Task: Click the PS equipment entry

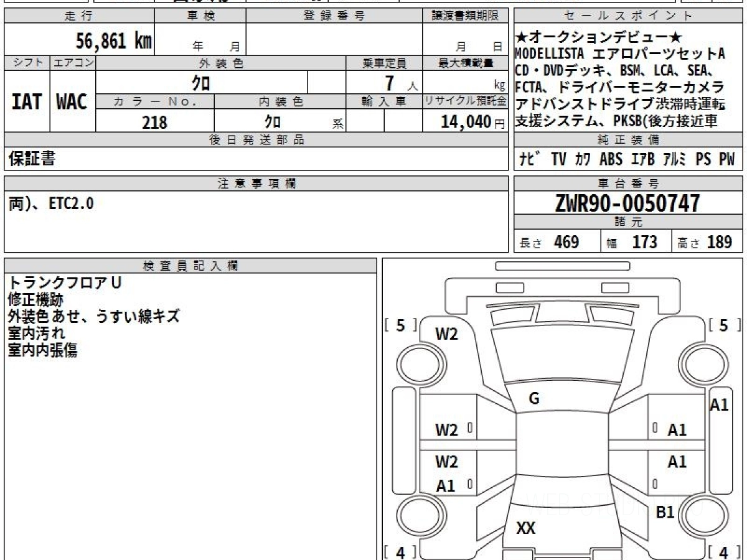Action: [703, 159]
